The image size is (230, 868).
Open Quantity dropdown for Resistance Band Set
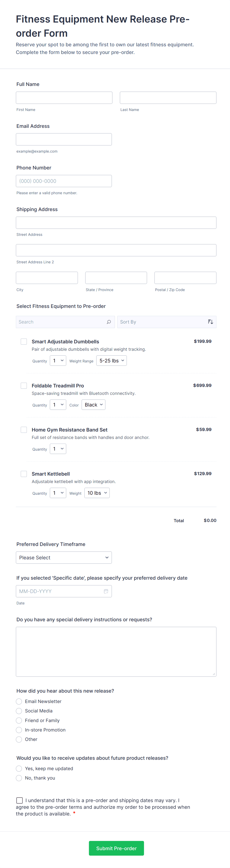(x=58, y=449)
